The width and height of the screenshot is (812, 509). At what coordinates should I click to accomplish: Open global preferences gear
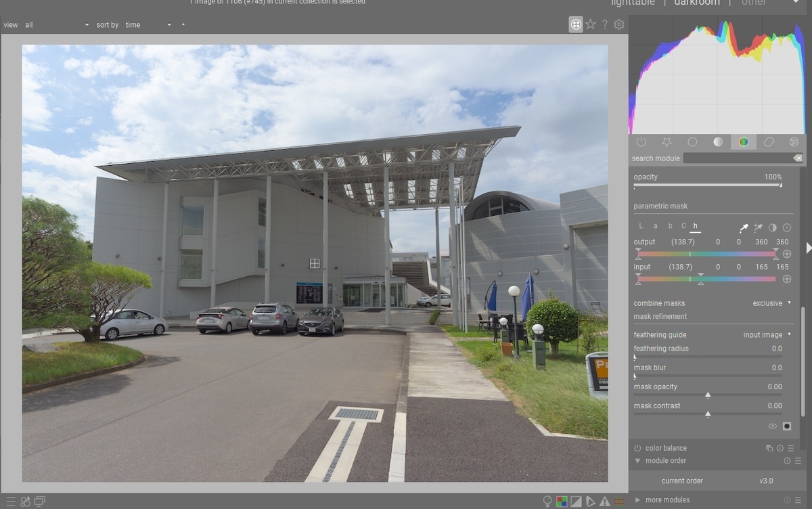(x=619, y=24)
